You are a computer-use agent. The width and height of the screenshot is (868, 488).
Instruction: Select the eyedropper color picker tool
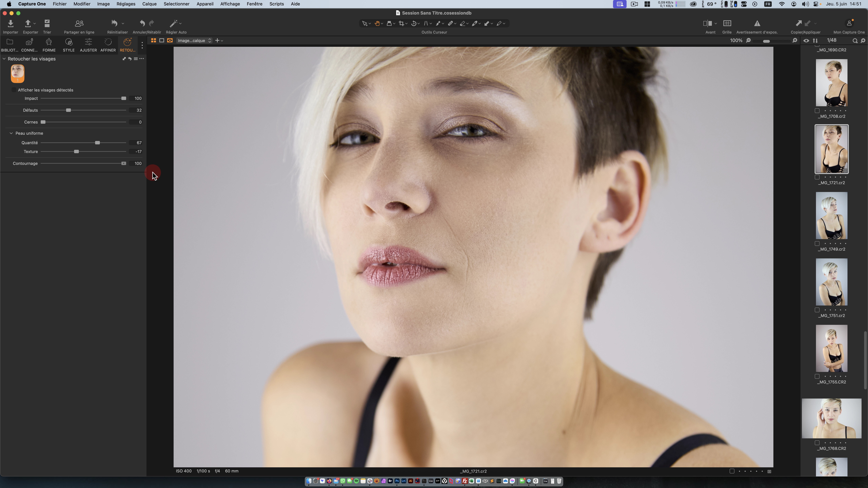(475, 23)
